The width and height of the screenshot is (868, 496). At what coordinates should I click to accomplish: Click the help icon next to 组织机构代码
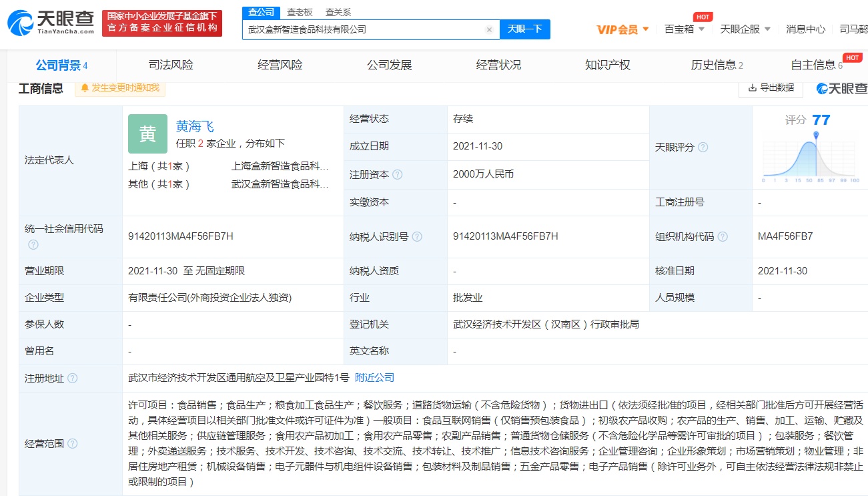723,237
